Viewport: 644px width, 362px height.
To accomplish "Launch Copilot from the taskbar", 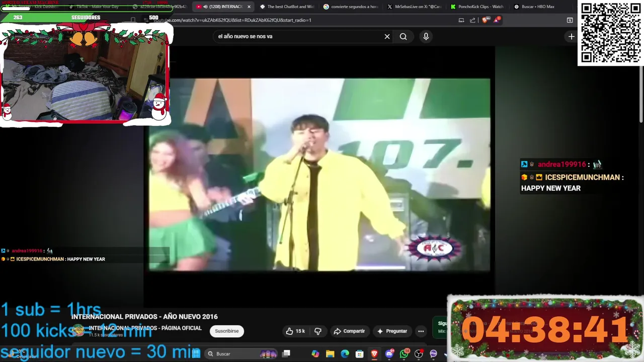I will point(315,353).
